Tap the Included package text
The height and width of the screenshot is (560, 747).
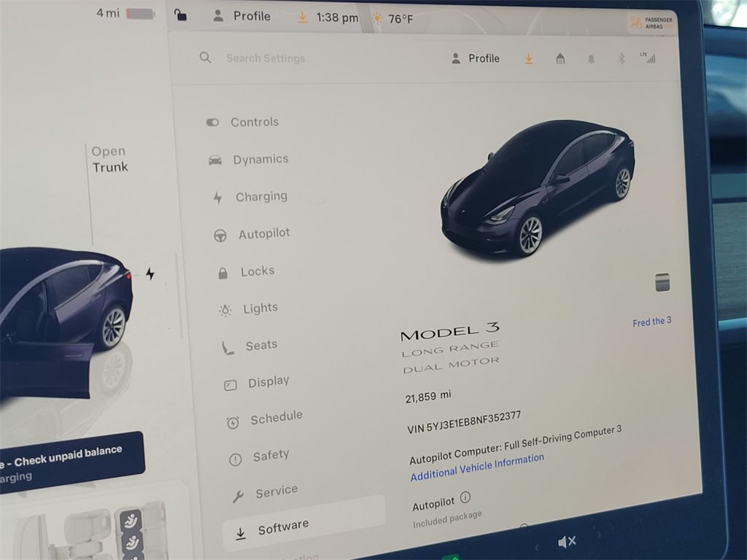coord(447,519)
